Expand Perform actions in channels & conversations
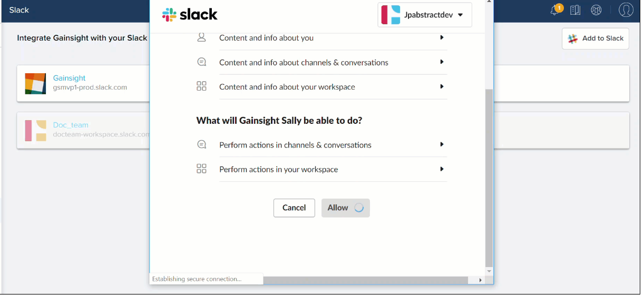Viewport: 644px width, 295px height. 333,145
